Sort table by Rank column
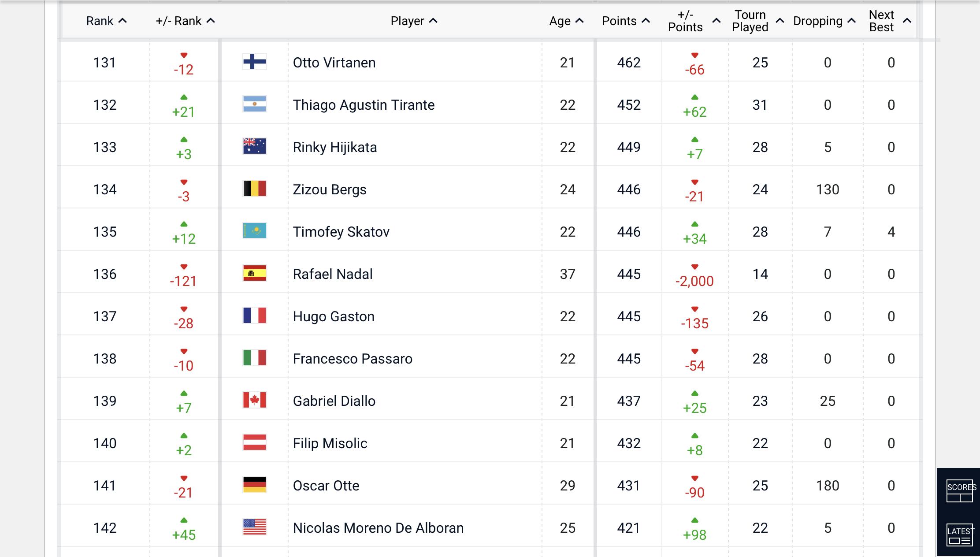 click(106, 21)
